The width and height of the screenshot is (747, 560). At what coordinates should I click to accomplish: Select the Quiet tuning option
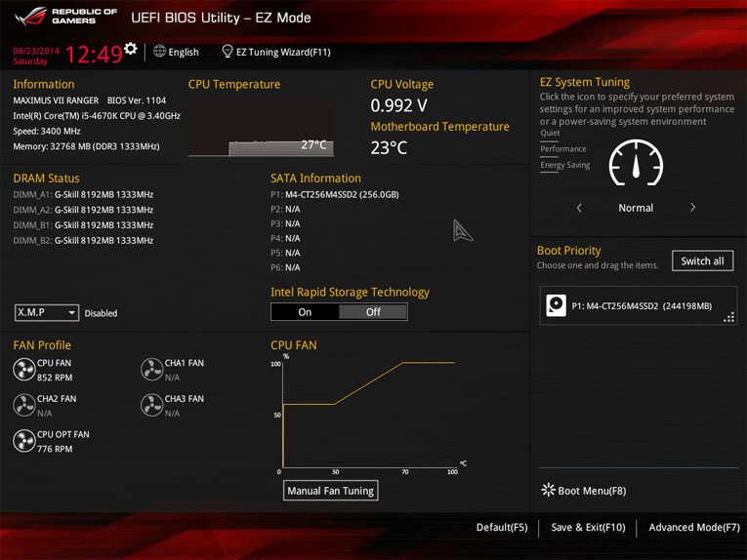tap(550, 133)
